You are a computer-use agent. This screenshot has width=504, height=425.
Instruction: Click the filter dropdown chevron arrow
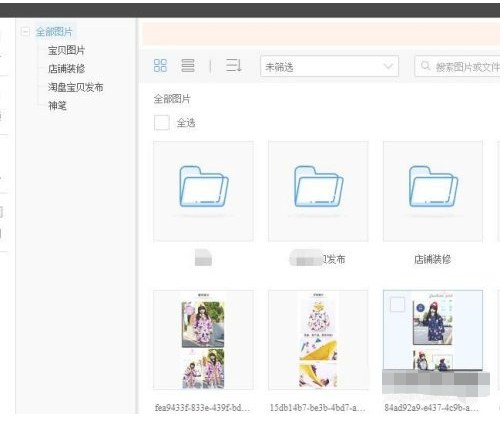pyautogui.click(x=388, y=66)
